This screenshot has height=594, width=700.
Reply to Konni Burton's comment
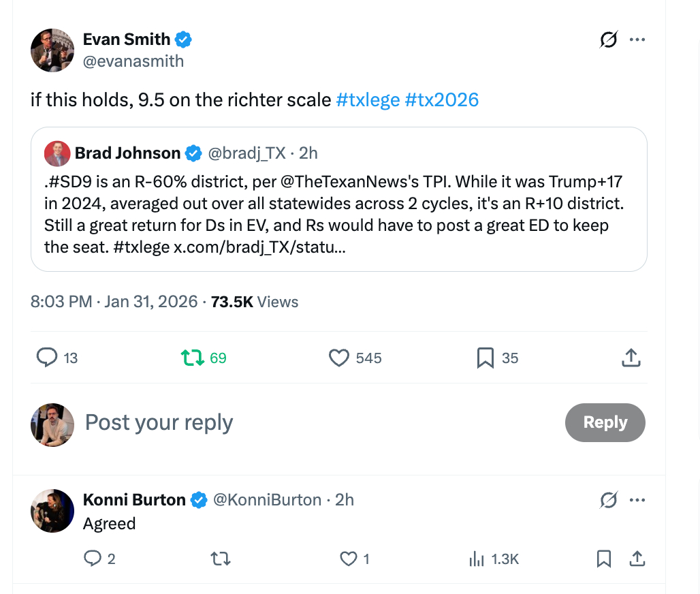(93, 559)
